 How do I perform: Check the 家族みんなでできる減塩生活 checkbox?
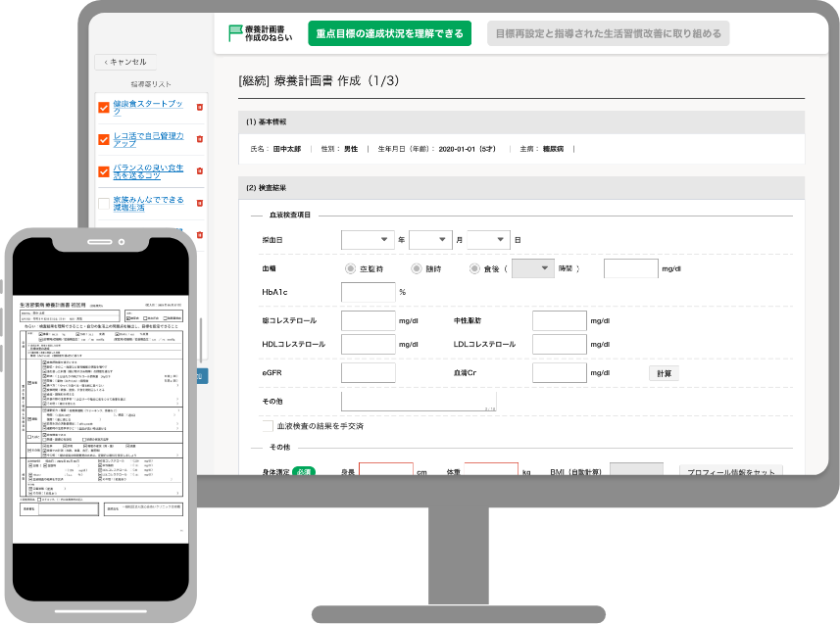104,203
